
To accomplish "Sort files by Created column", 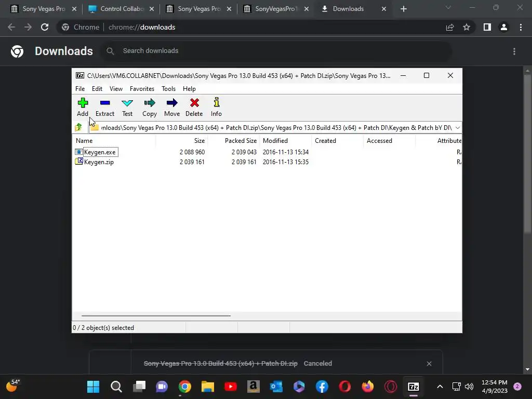I will pyautogui.click(x=338, y=140).
